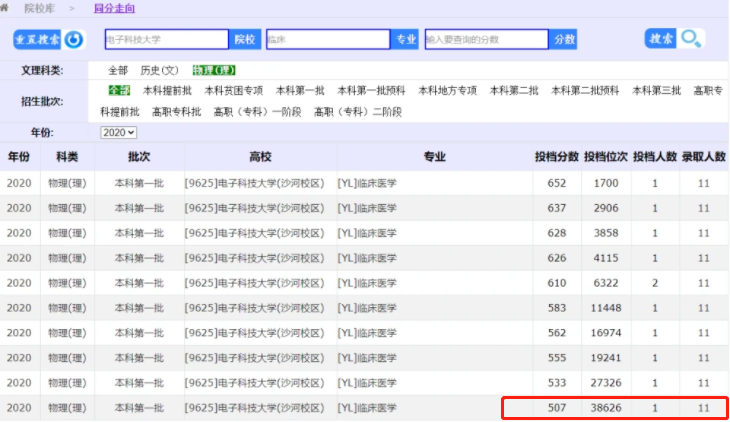Viewport: 730px width, 422px height.
Task: Select 本科第一批预科 batch filter
Action: click(371, 90)
